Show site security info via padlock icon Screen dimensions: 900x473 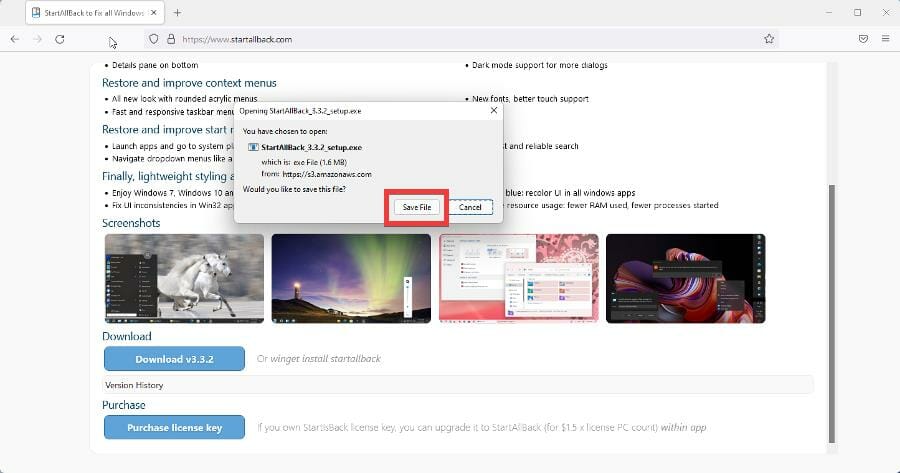[x=170, y=39]
